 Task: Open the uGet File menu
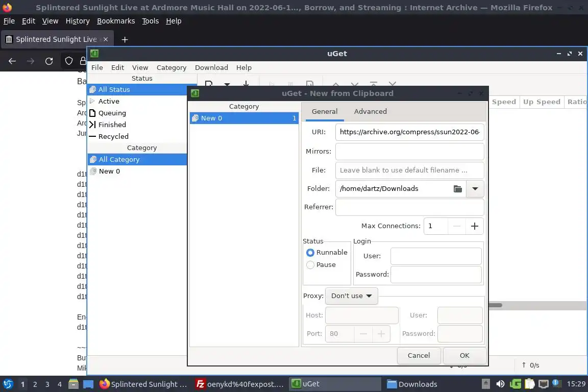click(x=97, y=67)
